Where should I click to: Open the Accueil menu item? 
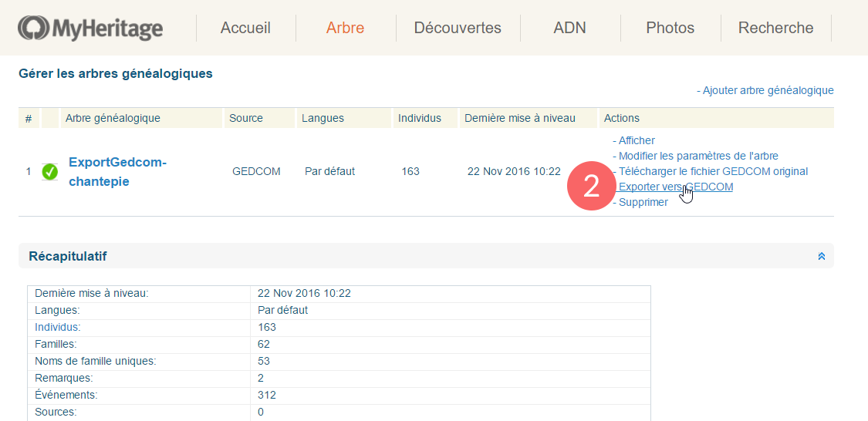(245, 29)
